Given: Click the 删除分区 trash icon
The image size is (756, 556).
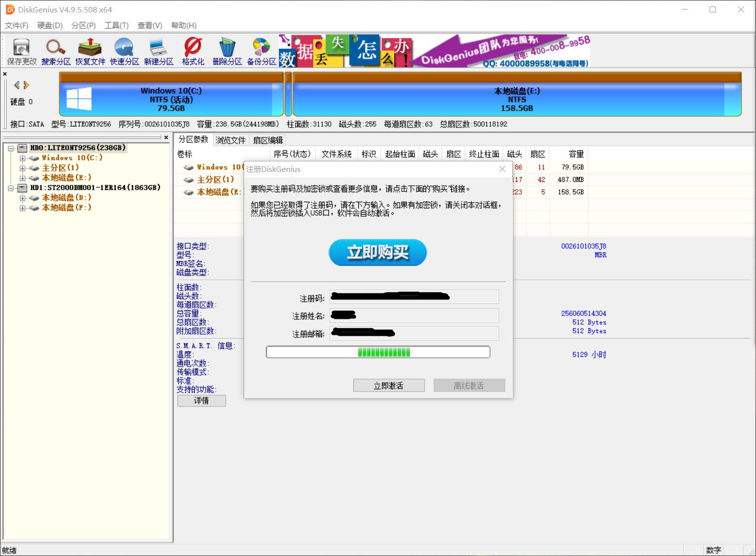Looking at the screenshot, I should click(x=227, y=52).
